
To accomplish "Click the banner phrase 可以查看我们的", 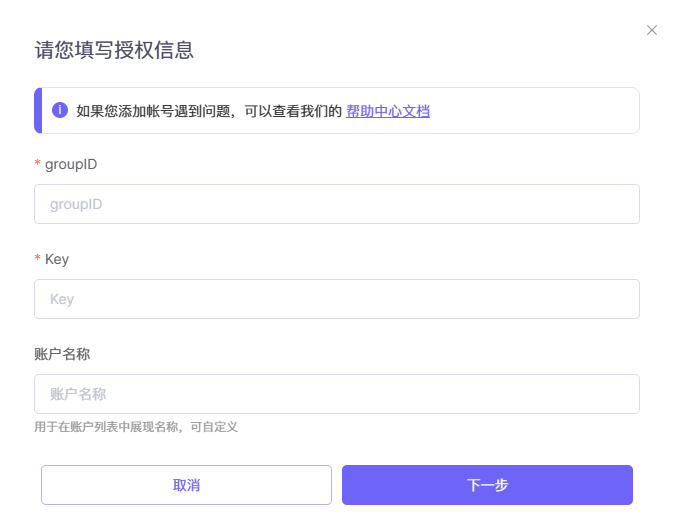I will pyautogui.click(x=293, y=111).
